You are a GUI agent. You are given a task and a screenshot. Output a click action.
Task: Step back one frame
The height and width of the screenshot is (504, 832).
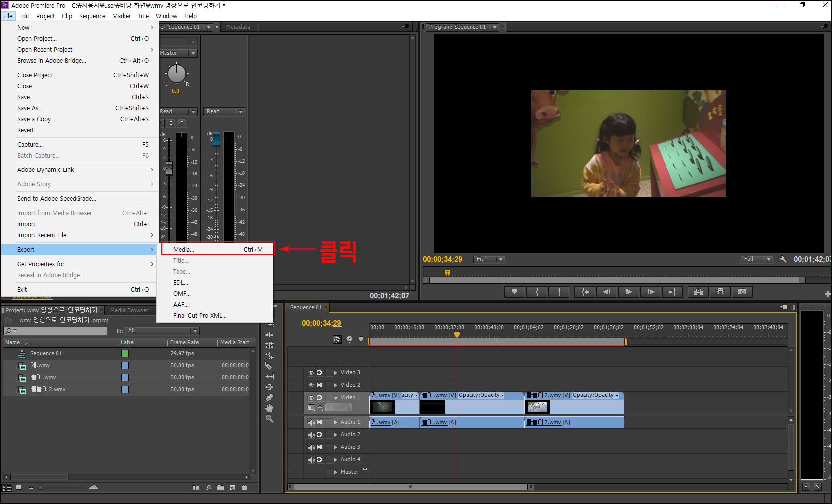pyautogui.click(x=607, y=292)
